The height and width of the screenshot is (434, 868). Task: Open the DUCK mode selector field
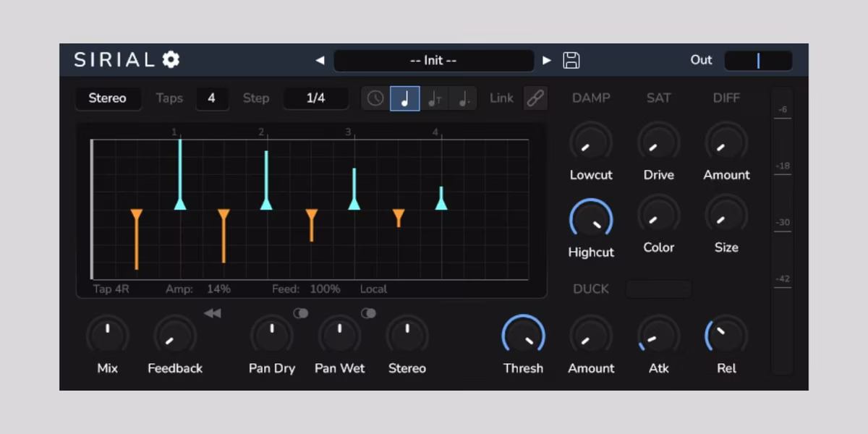click(658, 289)
